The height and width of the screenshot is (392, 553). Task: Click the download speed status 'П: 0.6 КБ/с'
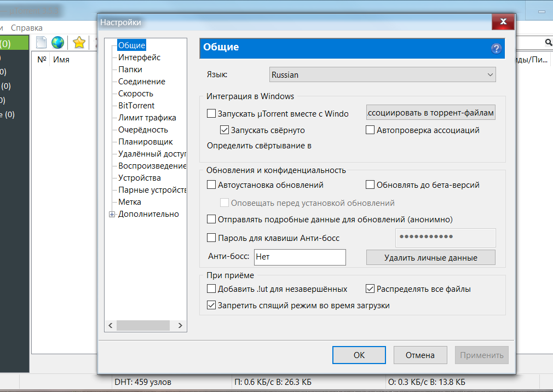pos(273,382)
